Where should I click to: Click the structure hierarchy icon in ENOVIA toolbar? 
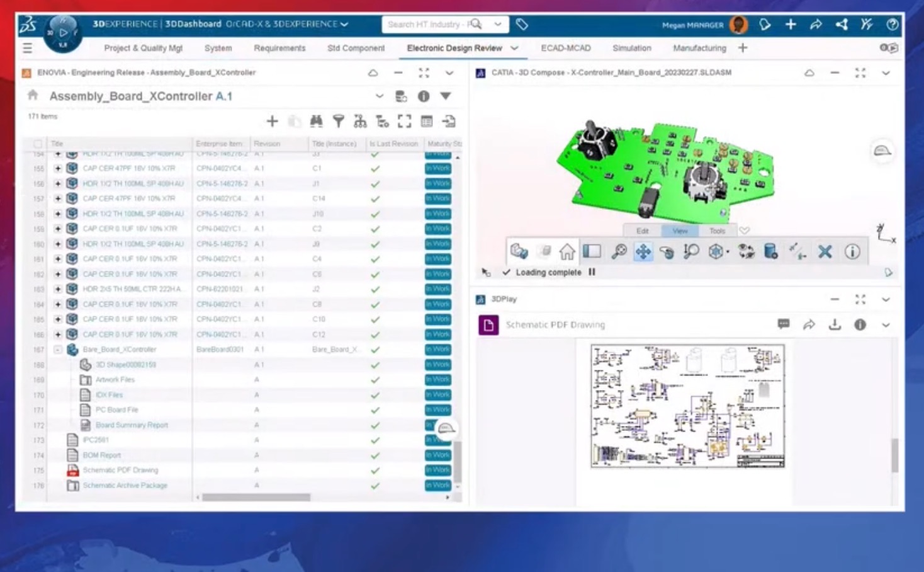[x=360, y=121]
